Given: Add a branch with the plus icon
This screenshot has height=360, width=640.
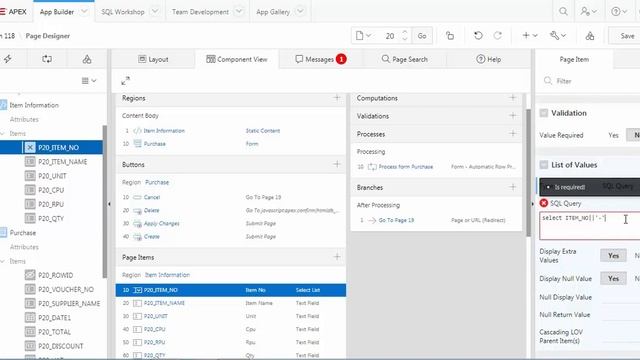Looking at the screenshot, I should [x=513, y=187].
